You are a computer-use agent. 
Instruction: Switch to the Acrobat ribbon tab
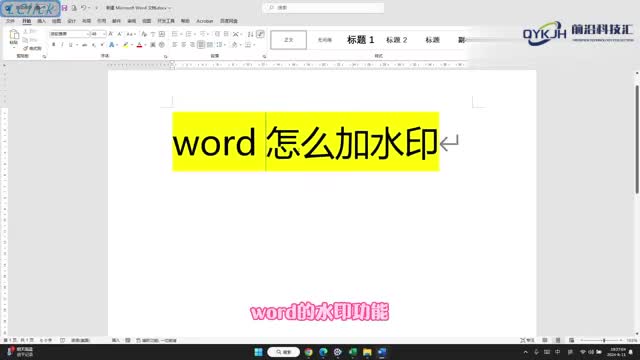coord(205,21)
